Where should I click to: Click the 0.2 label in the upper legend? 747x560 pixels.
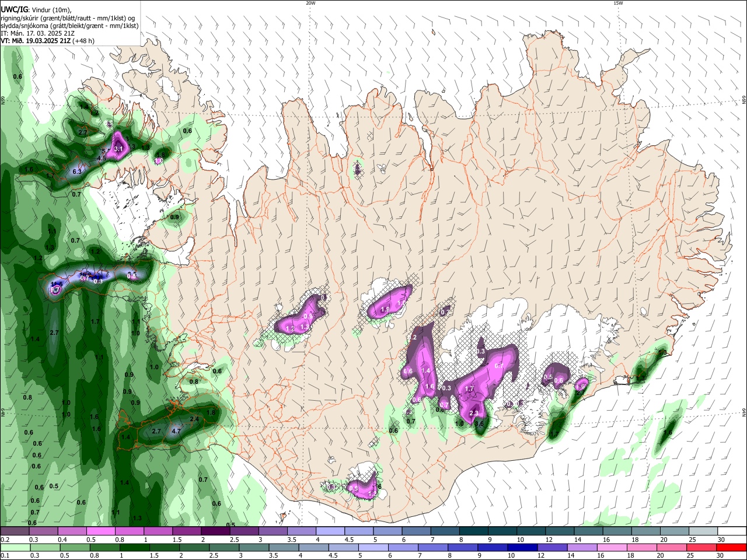point(5,540)
